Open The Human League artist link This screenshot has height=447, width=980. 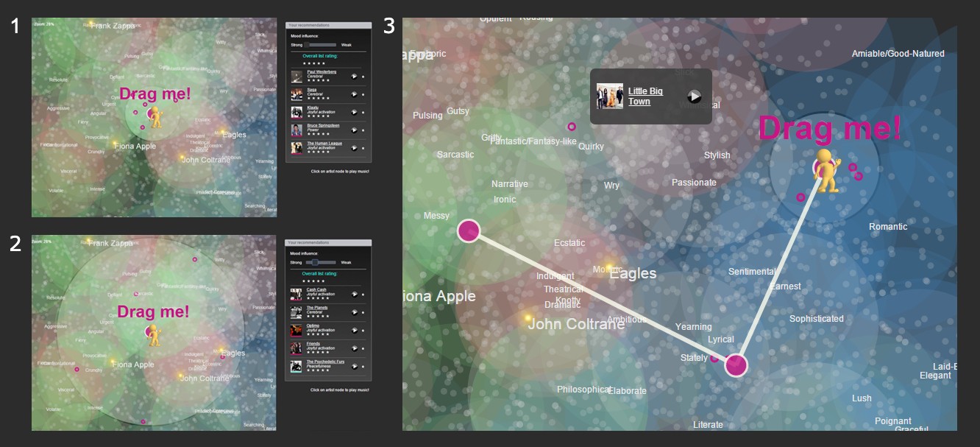tap(324, 144)
